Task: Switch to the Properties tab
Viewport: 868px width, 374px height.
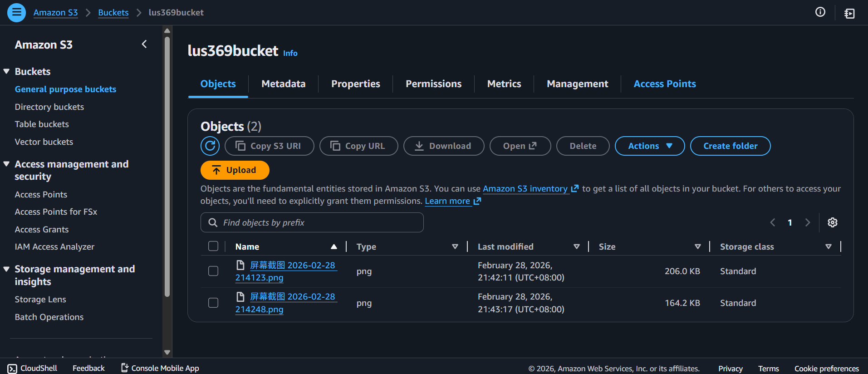Action: (x=355, y=84)
